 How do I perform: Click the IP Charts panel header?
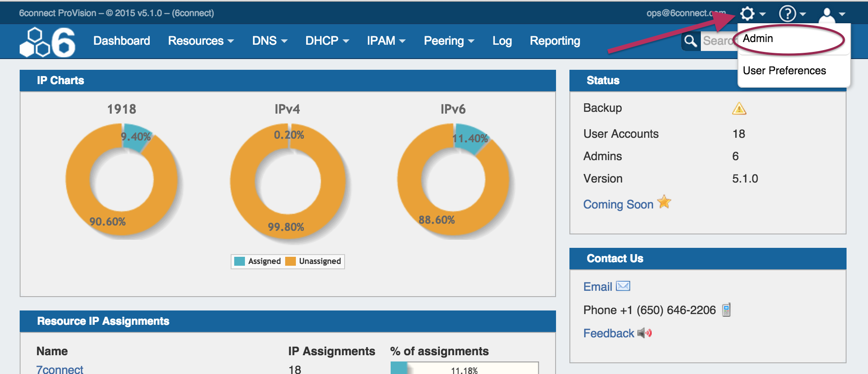(x=288, y=81)
